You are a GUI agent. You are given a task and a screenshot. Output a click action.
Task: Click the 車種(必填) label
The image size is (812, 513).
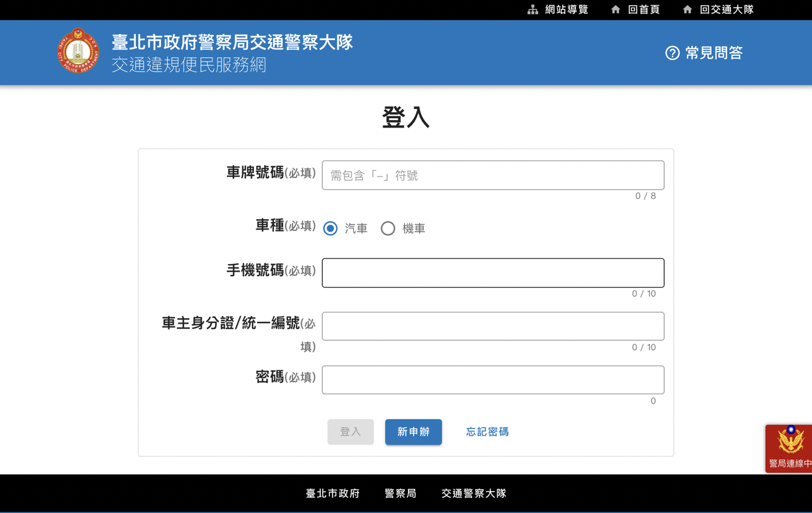[285, 226]
